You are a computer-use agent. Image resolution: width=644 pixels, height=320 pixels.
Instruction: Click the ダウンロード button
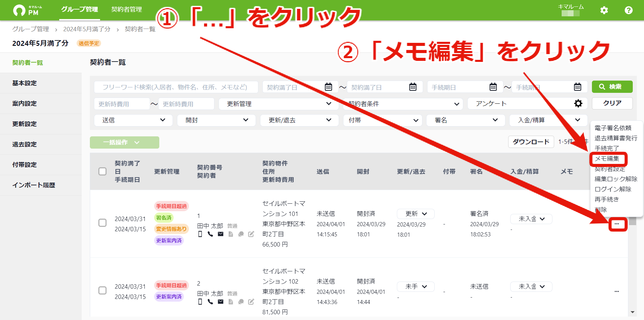point(531,142)
